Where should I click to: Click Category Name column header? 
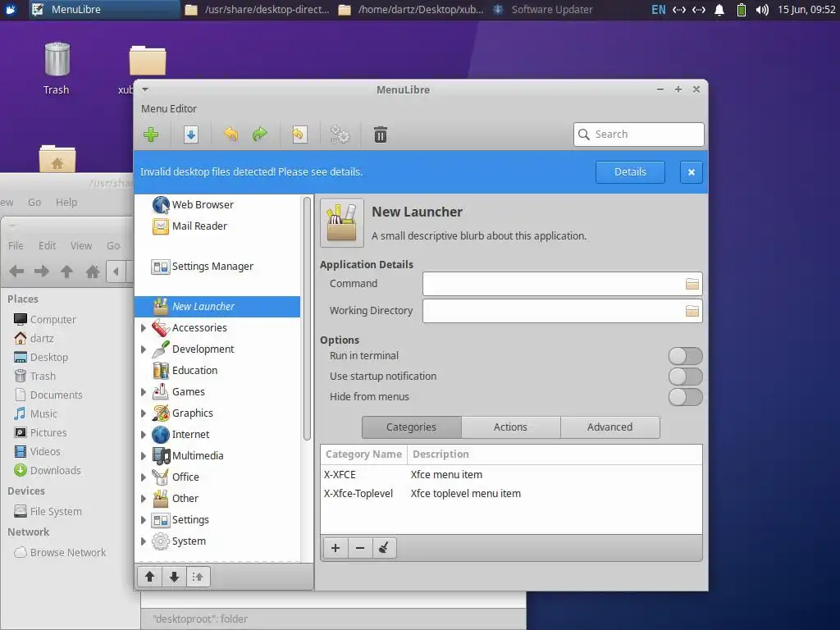(x=363, y=454)
